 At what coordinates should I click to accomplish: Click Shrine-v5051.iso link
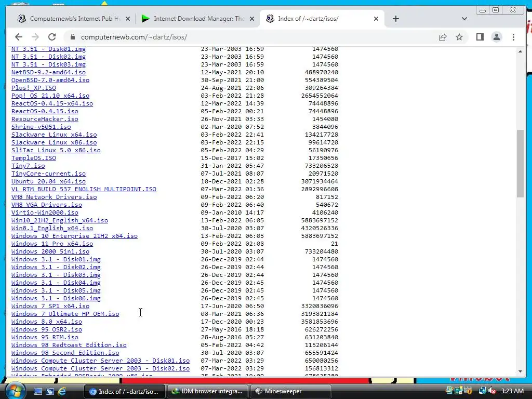(41, 127)
